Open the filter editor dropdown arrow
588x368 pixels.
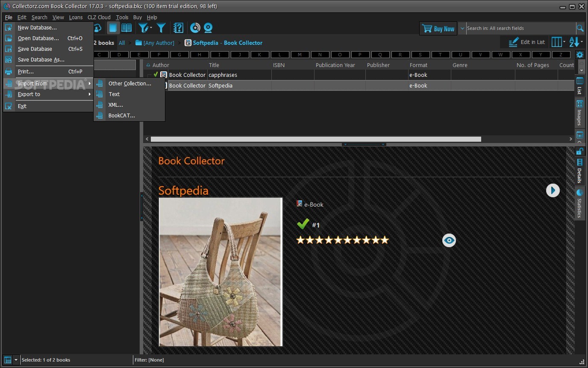pos(151,28)
